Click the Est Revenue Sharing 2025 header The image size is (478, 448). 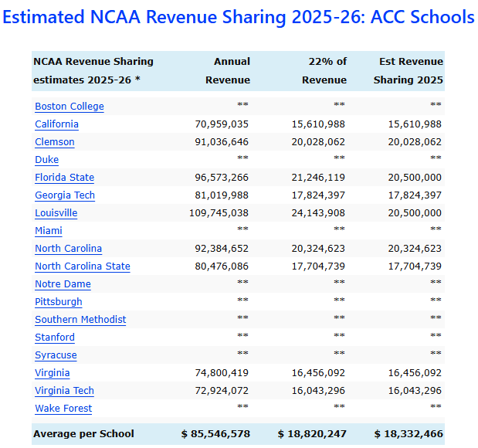409,71
